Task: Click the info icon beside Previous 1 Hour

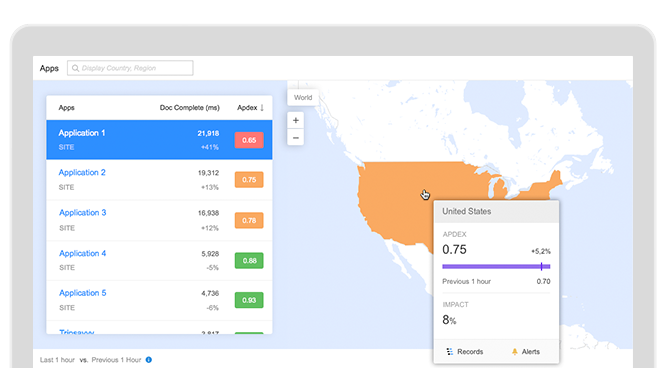Action: [148, 360]
